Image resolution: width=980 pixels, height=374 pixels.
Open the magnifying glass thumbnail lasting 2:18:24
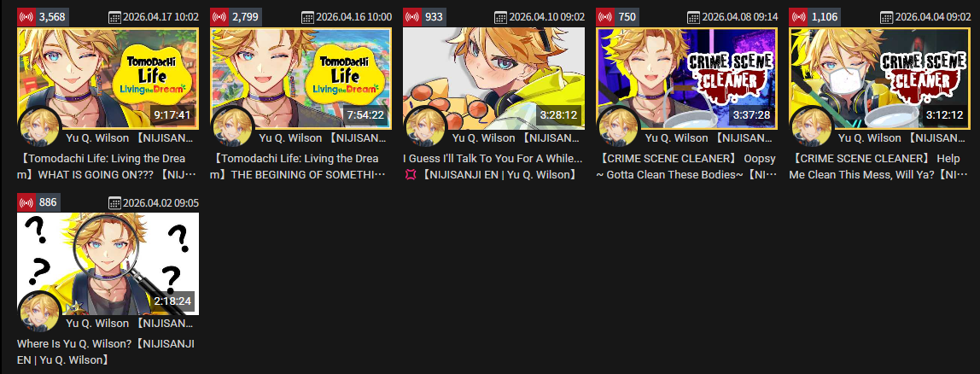pos(108,264)
